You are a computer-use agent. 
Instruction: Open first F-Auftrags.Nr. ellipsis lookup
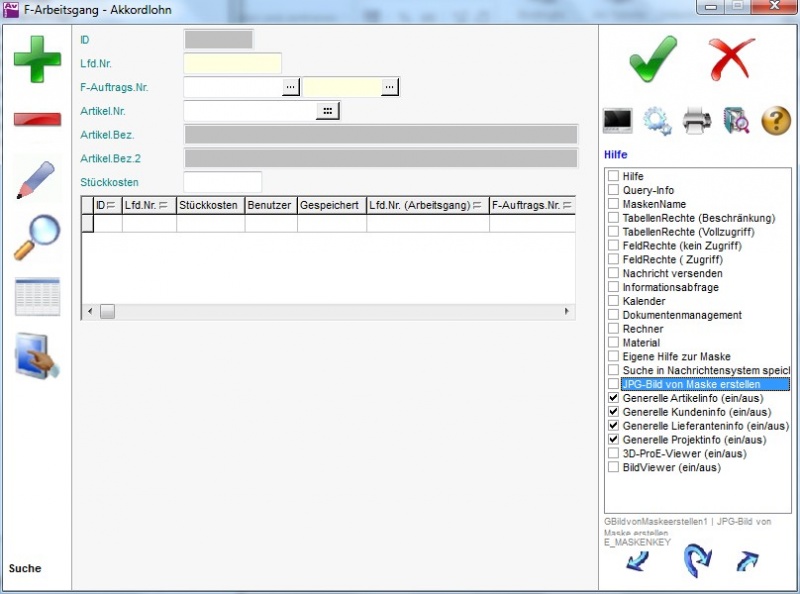point(290,88)
